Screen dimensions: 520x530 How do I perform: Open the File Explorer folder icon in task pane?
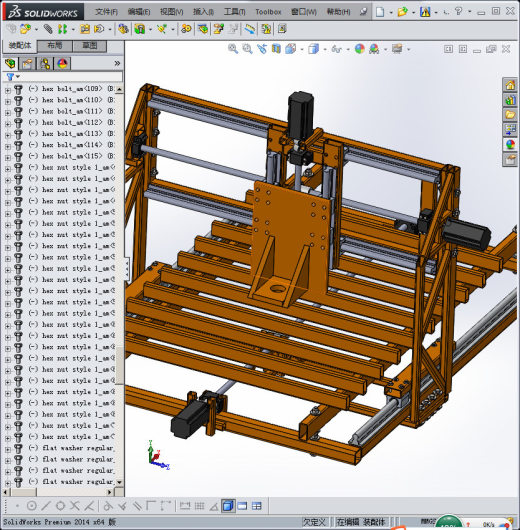[510, 115]
